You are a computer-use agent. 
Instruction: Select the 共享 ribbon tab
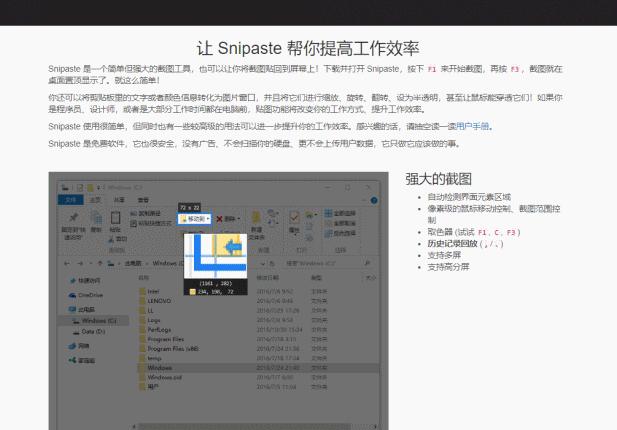click(x=119, y=200)
